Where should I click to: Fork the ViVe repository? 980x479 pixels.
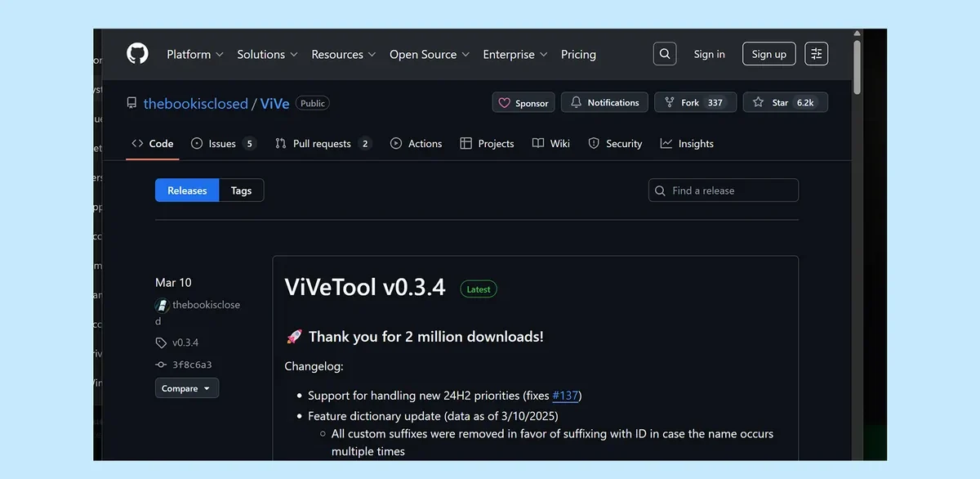pyautogui.click(x=695, y=103)
